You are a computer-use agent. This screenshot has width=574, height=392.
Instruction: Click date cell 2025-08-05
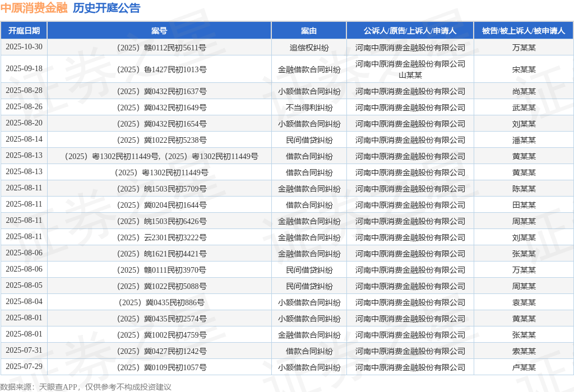tap(24, 285)
